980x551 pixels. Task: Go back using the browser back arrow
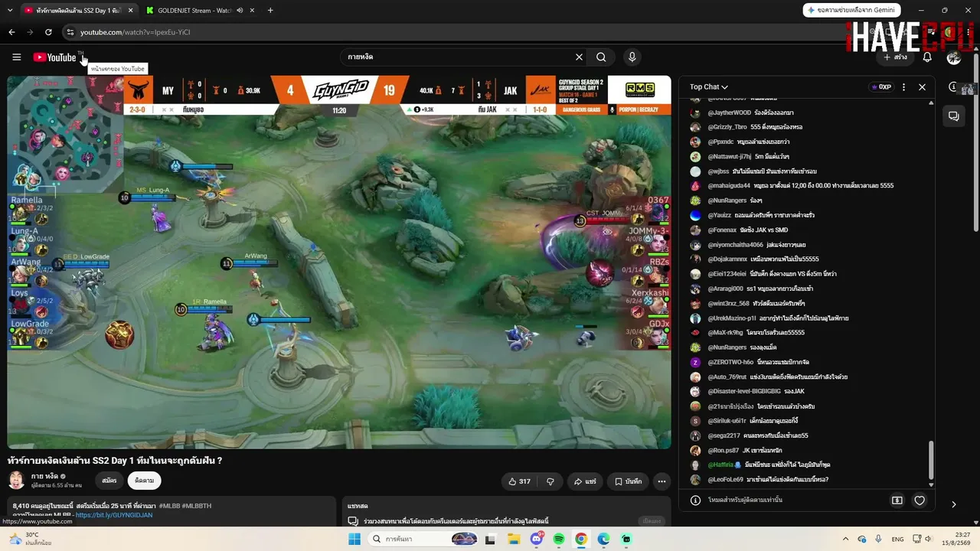(11, 32)
